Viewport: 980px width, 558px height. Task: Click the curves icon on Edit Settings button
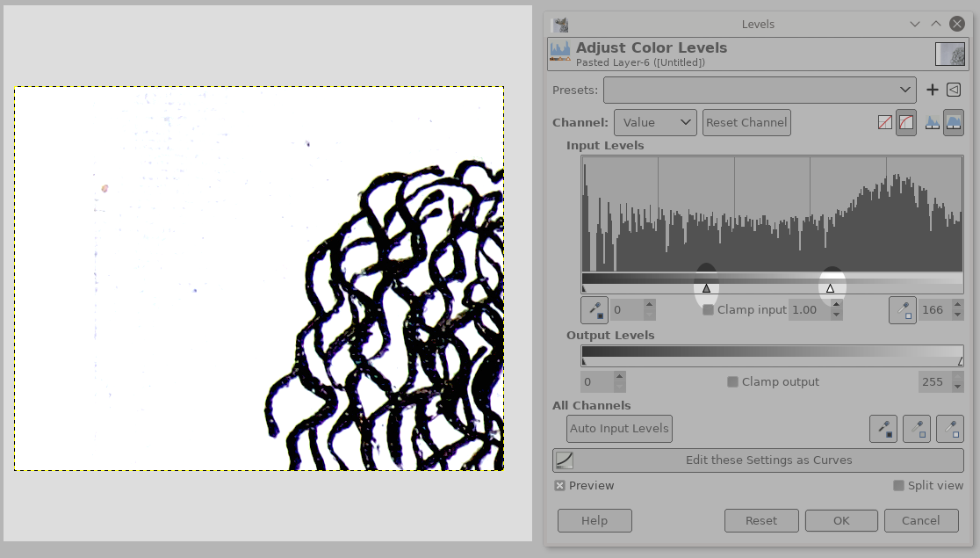565,460
